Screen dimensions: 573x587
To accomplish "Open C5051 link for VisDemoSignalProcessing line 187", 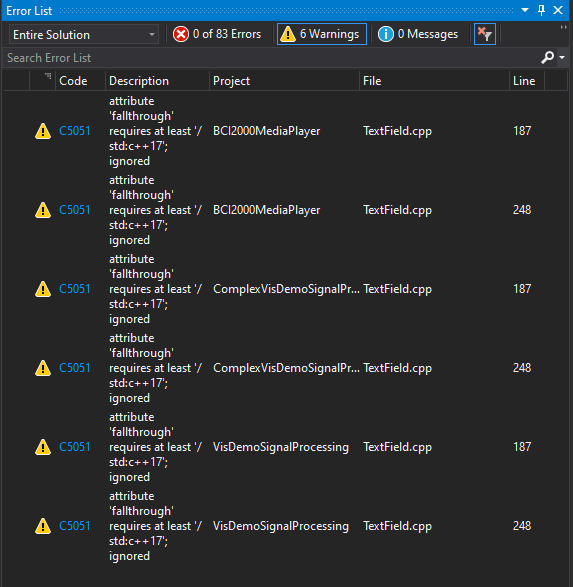I will point(74,447).
